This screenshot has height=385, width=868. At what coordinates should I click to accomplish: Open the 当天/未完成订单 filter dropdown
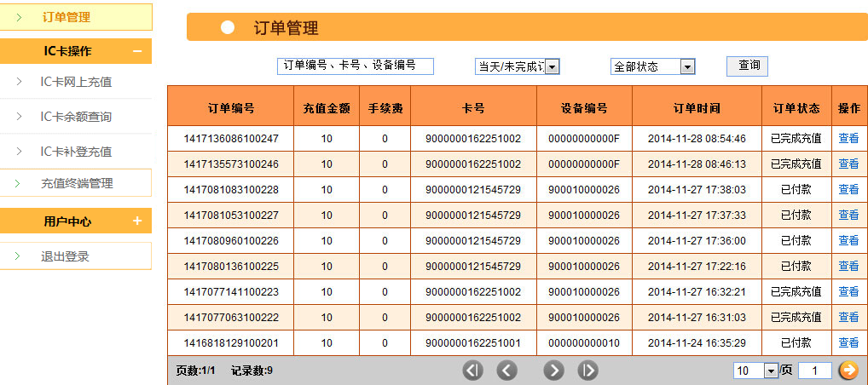tap(552, 66)
